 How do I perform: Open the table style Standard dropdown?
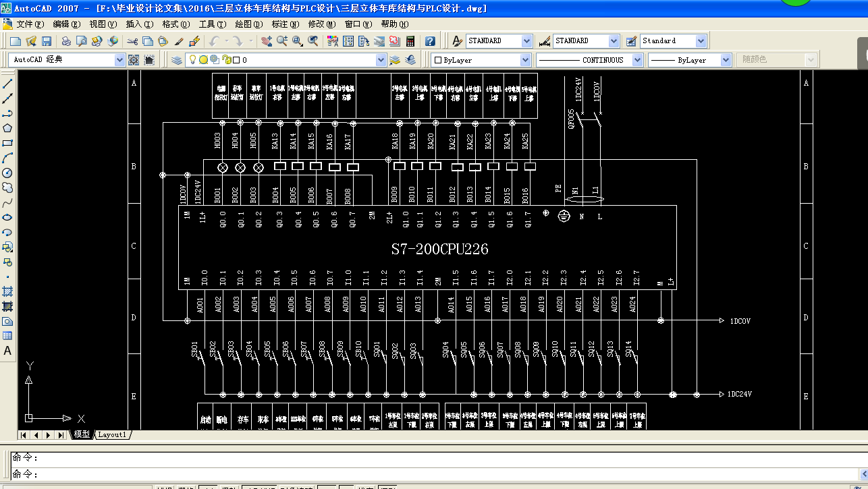click(x=701, y=41)
